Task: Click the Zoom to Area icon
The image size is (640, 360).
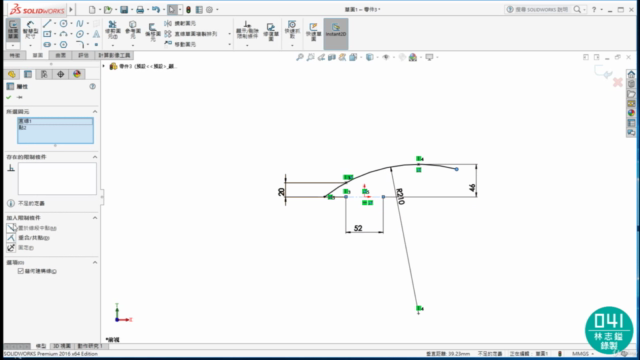Action: [x=311, y=57]
